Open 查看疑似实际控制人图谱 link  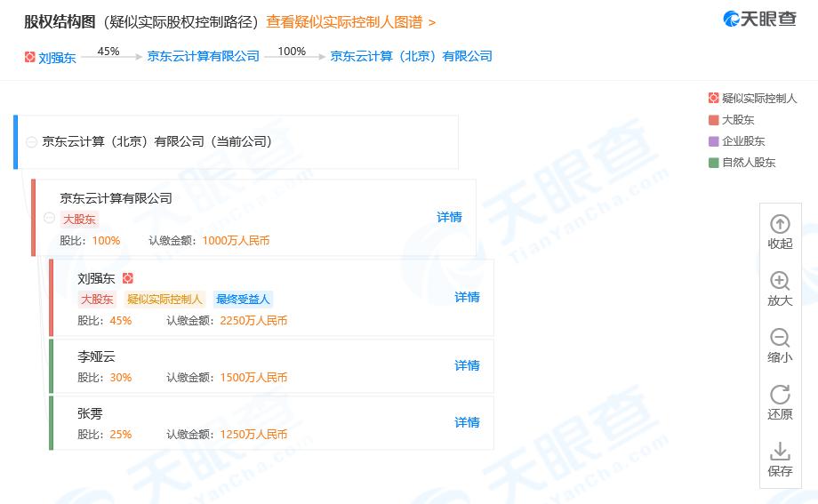click(350, 22)
